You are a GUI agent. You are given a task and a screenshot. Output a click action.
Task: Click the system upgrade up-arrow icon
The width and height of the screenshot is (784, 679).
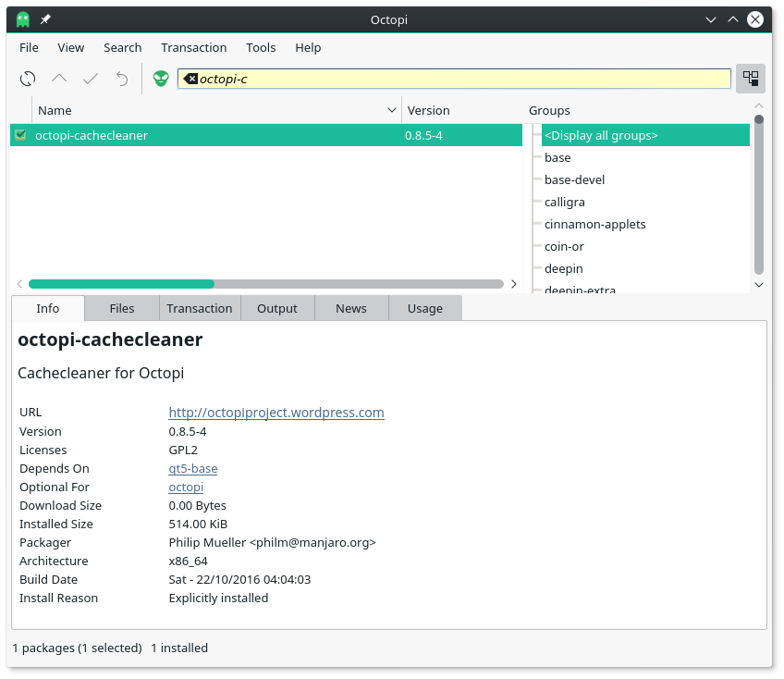[59, 78]
